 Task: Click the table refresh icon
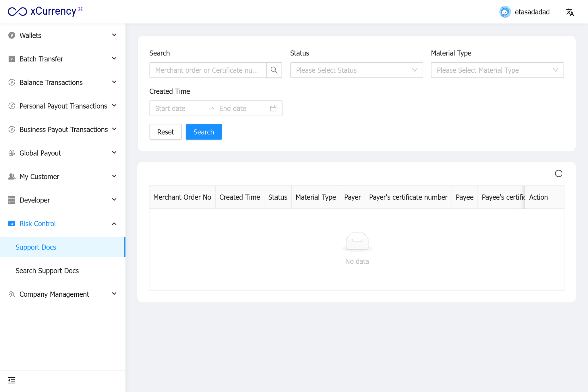coord(558,173)
